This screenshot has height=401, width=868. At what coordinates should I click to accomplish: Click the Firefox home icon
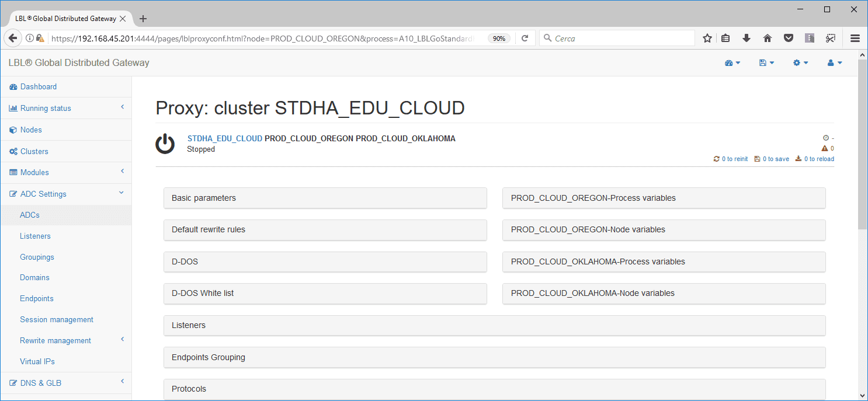(768, 39)
